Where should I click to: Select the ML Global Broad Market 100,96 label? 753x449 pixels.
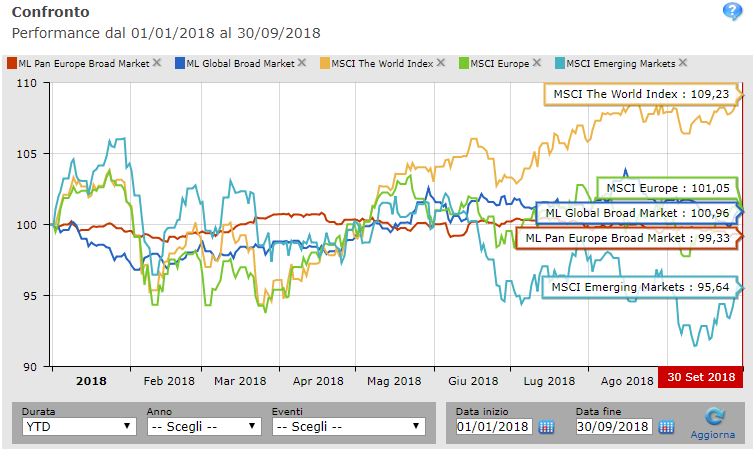click(637, 213)
